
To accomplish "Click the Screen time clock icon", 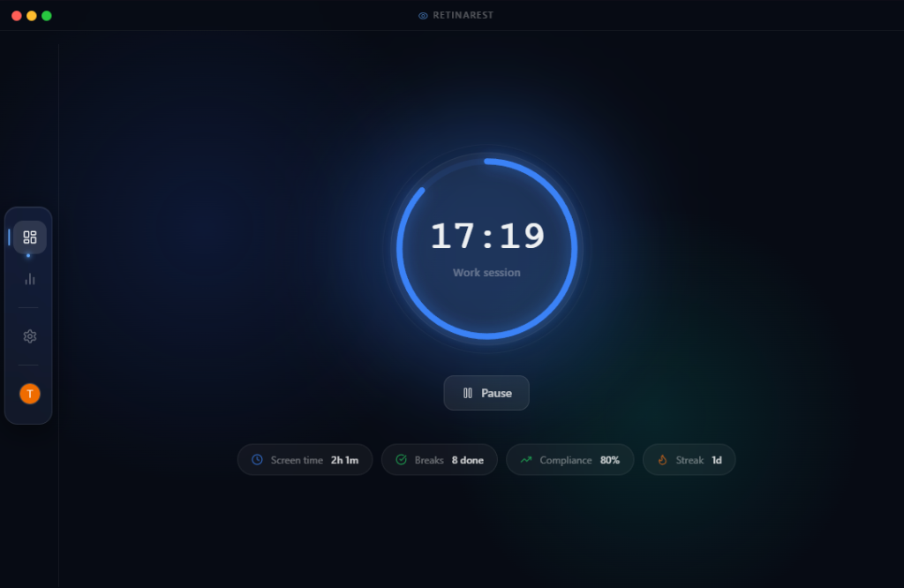I will (257, 460).
